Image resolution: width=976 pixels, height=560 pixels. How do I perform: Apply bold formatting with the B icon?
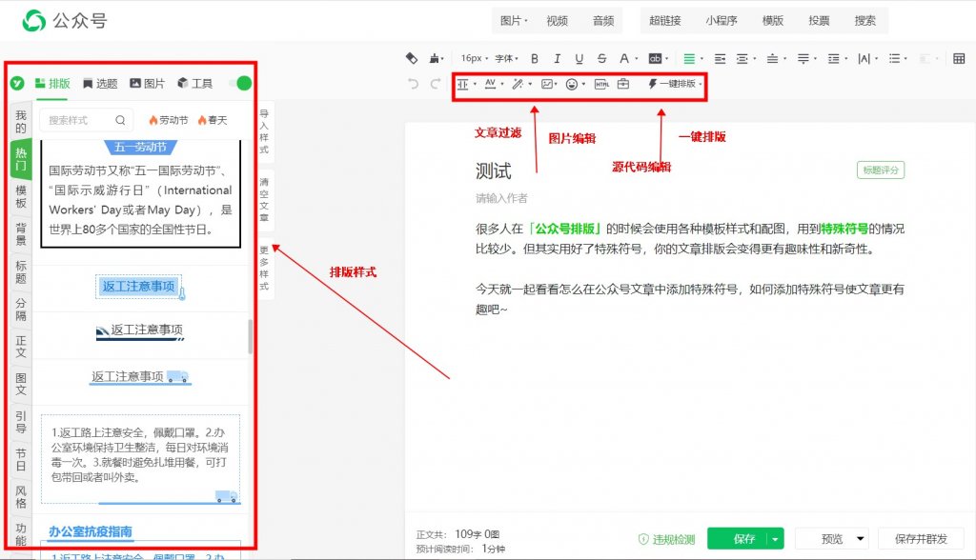tap(534, 58)
